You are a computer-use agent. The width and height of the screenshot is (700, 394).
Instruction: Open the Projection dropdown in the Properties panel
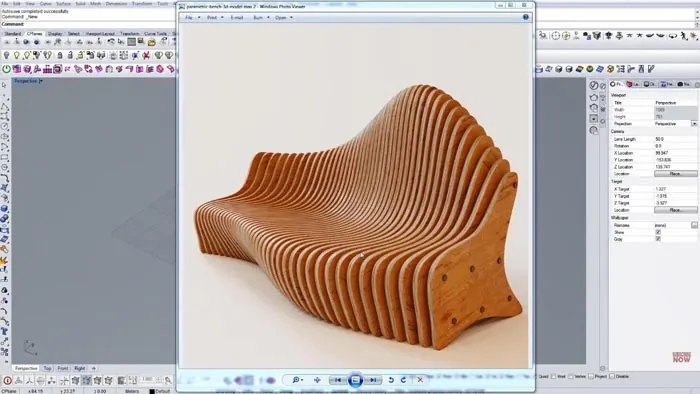pos(694,124)
